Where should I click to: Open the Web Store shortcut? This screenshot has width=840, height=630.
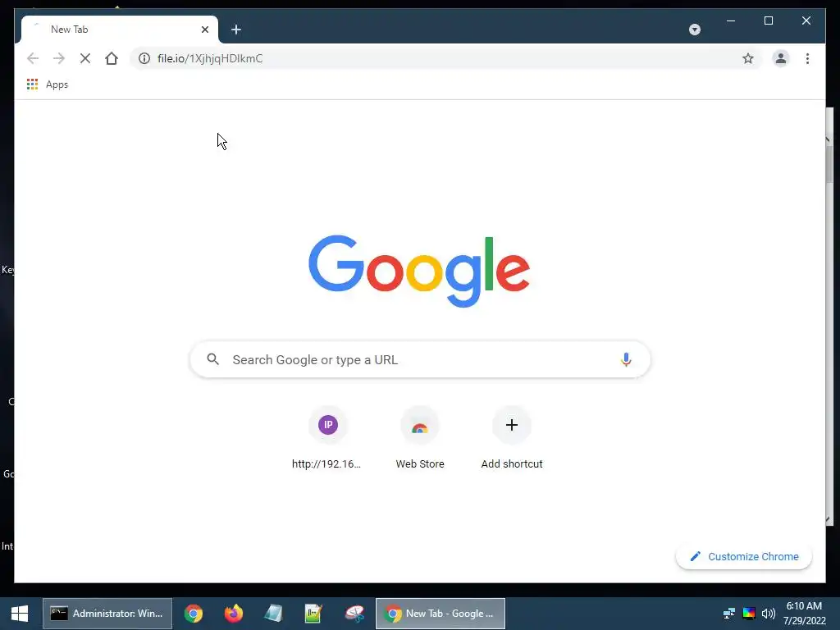(x=420, y=438)
